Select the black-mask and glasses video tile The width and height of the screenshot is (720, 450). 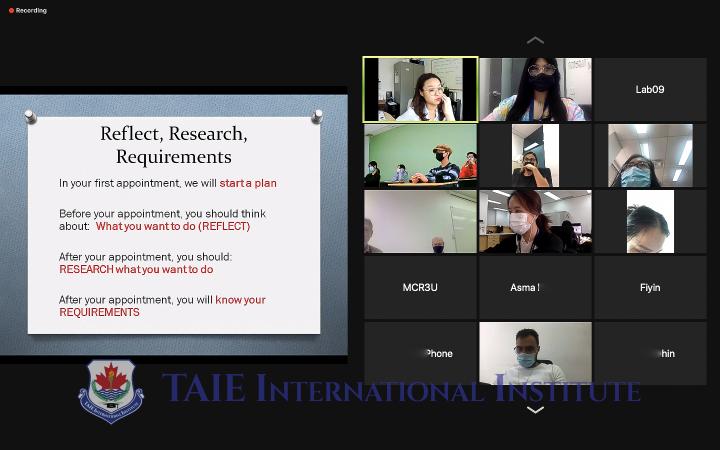tap(535, 89)
